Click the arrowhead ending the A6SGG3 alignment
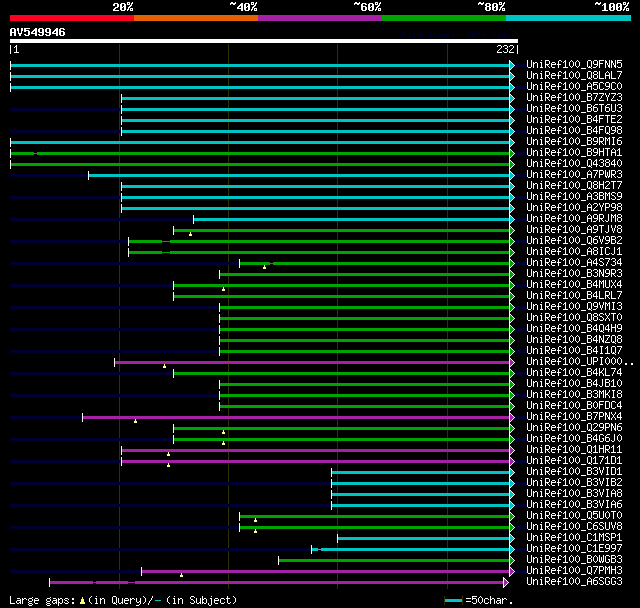640x608 pixels. 506,582
